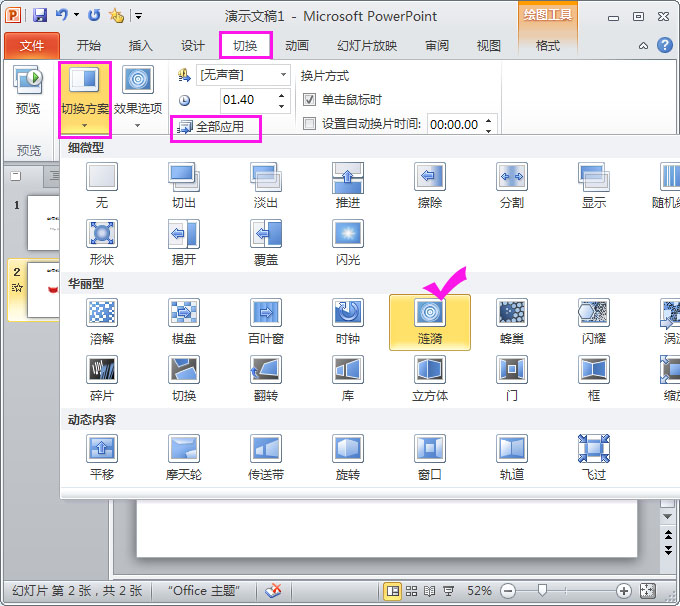Choose the 摩天轮 ferris wheel transition

pos(183,458)
